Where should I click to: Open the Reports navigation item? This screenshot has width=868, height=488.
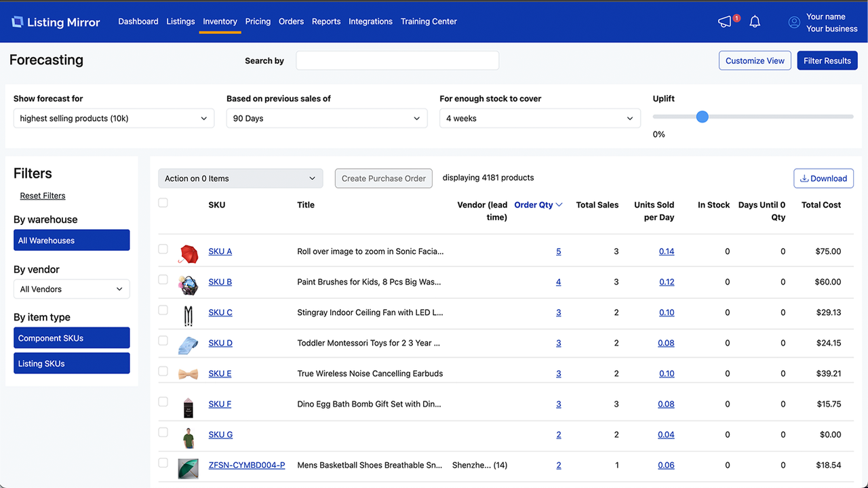[x=326, y=22]
